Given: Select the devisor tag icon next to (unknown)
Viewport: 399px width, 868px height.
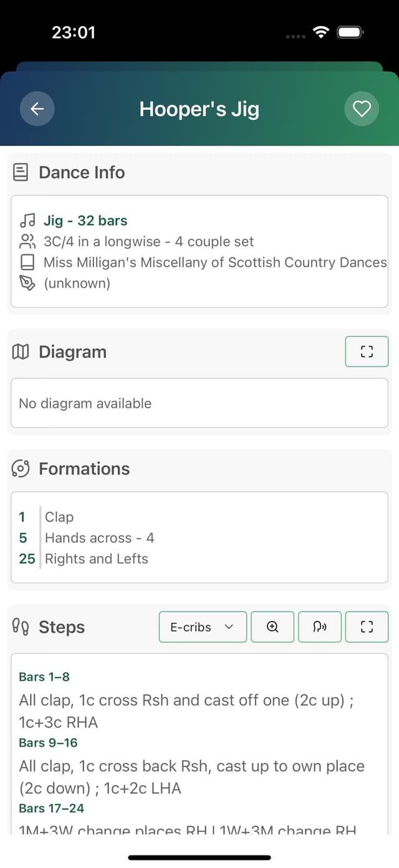Looking at the screenshot, I should click(27, 283).
